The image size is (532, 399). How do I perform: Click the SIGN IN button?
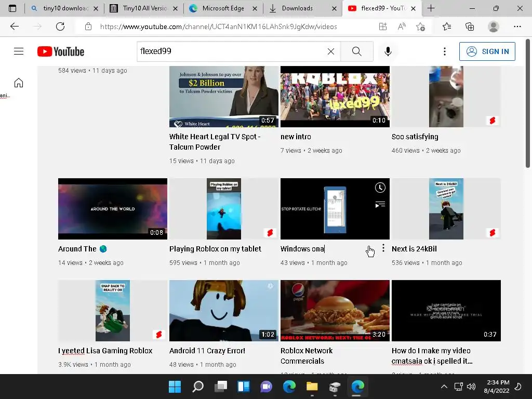tap(487, 51)
